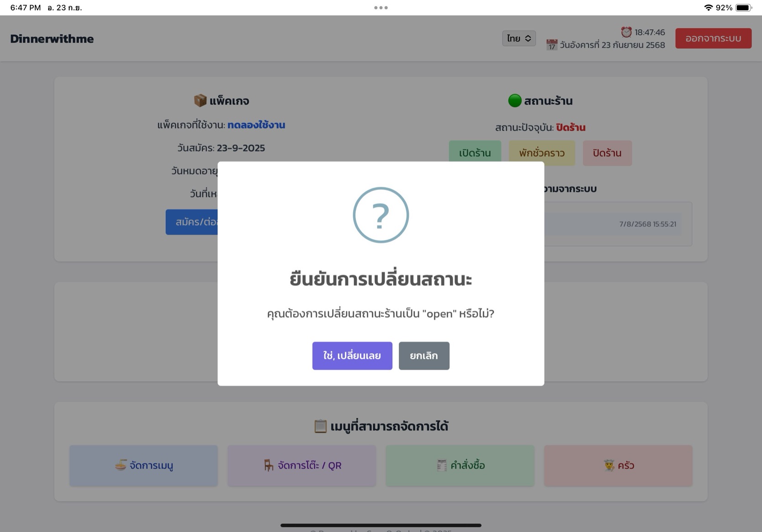The width and height of the screenshot is (762, 532).
Task: Open the ไทย language dropdown
Action: (519, 38)
